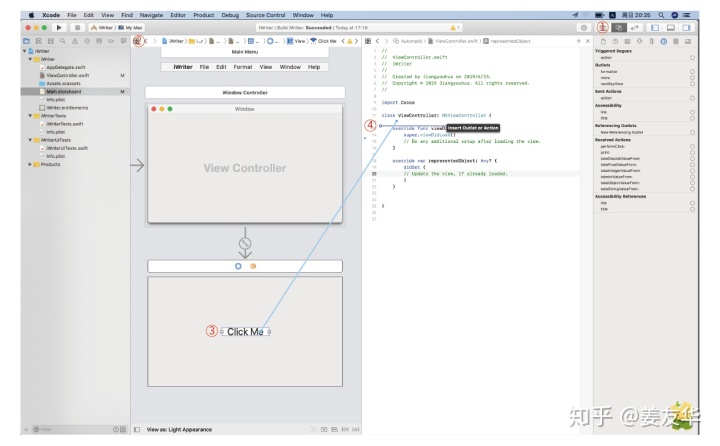Switch to the Version editor mode
The height and width of the screenshot is (446, 720).
point(634,28)
